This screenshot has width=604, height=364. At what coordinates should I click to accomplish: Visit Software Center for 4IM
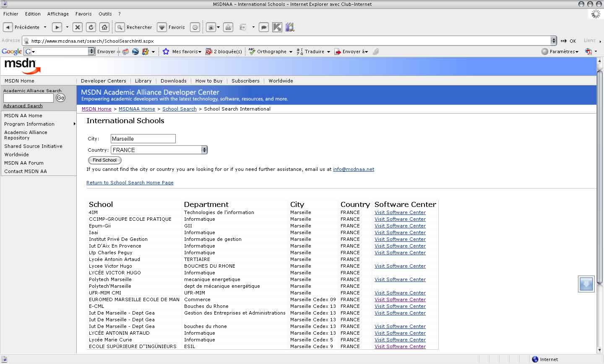pos(400,212)
